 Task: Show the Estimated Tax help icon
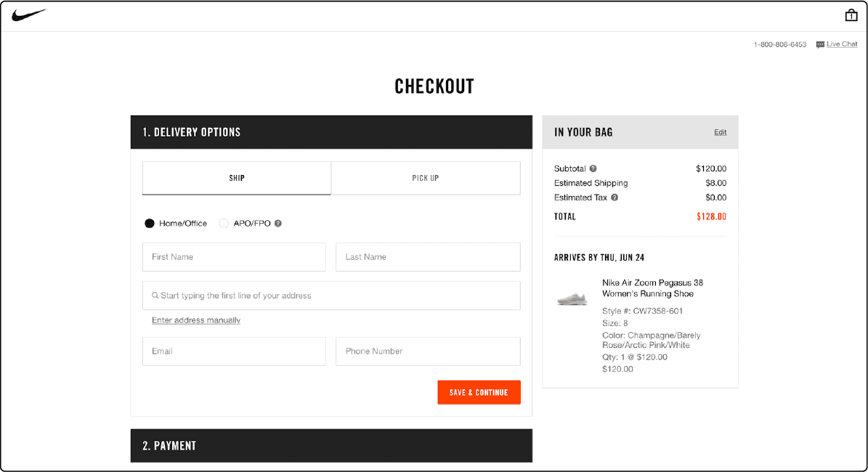[x=615, y=198]
